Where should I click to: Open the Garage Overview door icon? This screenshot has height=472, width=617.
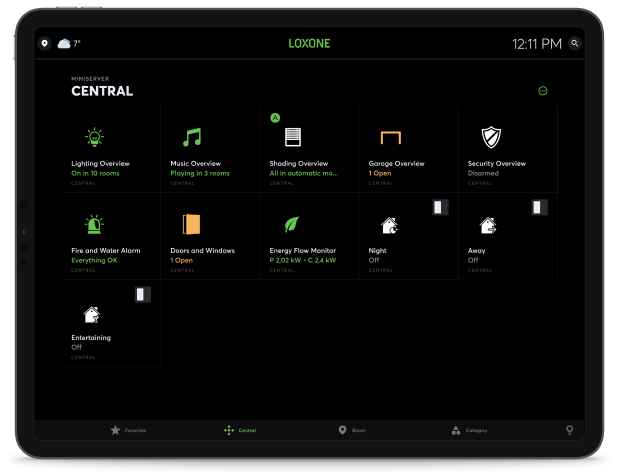coord(390,137)
